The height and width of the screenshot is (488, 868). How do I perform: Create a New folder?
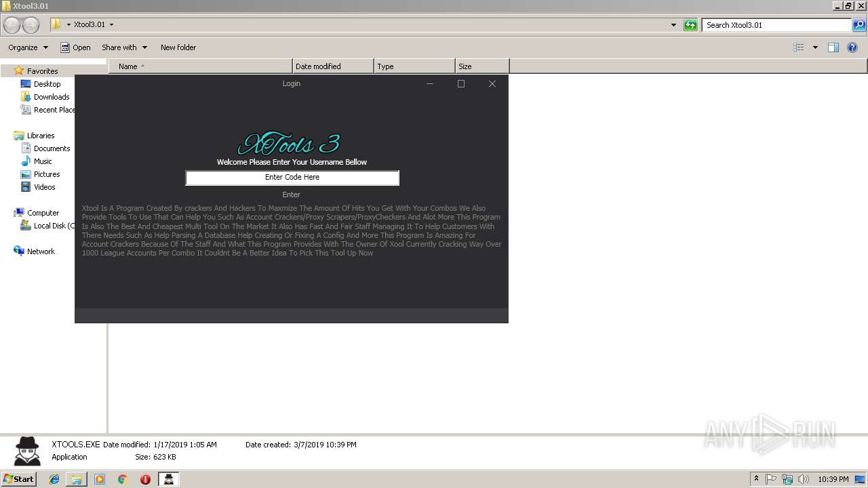click(178, 47)
